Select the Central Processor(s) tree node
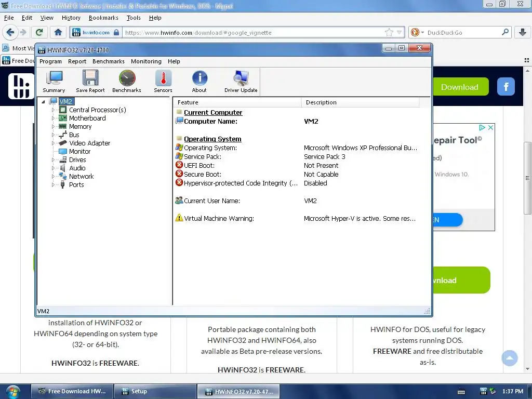Viewport: 532px width, 399px height. [97, 110]
